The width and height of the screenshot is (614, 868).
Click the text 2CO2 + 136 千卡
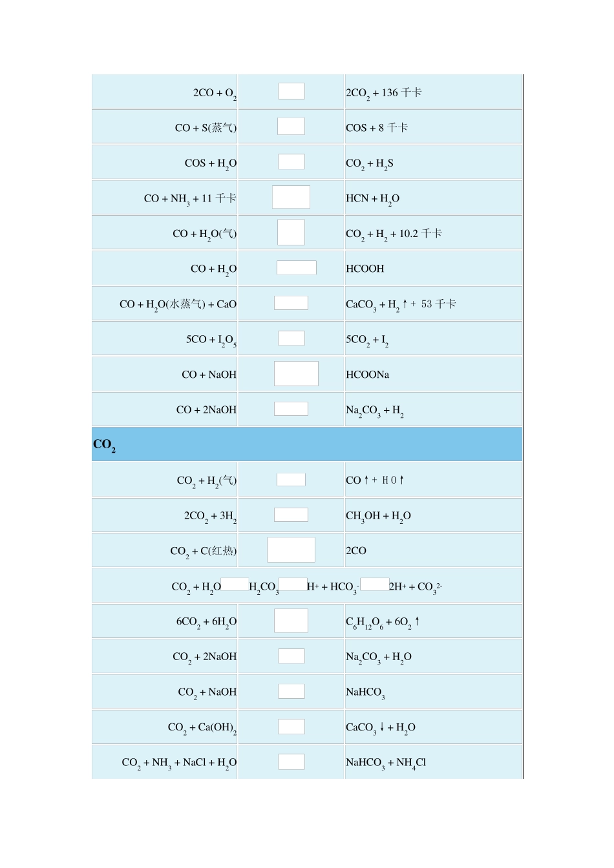[x=384, y=93]
